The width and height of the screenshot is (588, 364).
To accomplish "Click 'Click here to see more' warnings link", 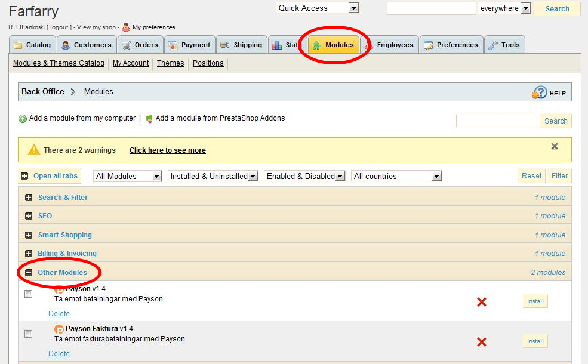I will pos(168,150).
